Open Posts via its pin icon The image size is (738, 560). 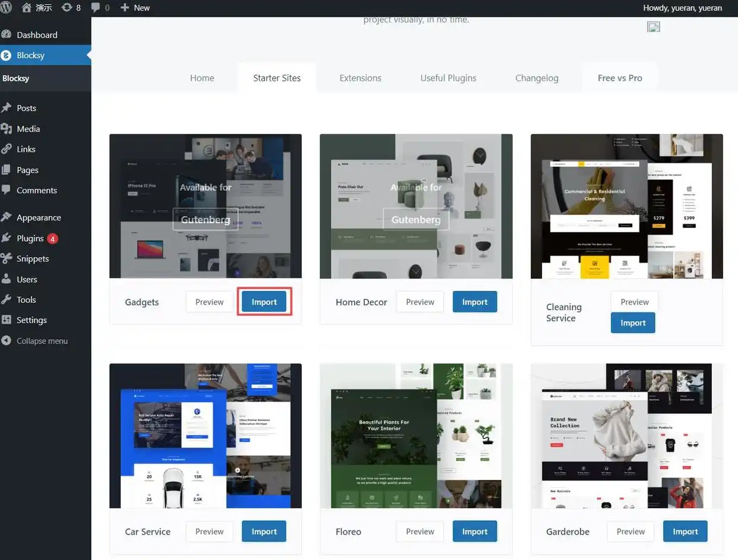tap(7, 108)
